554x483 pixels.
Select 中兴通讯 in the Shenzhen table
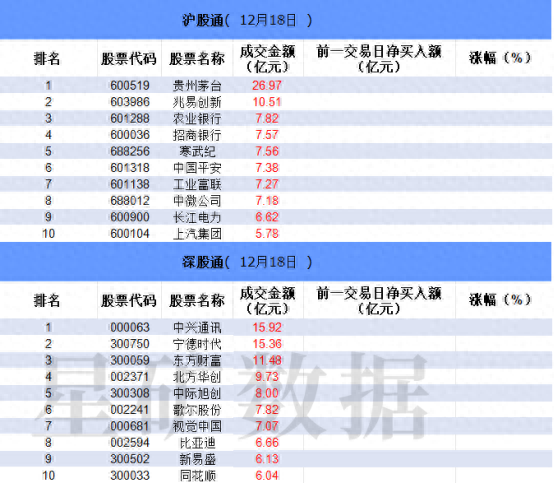click(197, 328)
